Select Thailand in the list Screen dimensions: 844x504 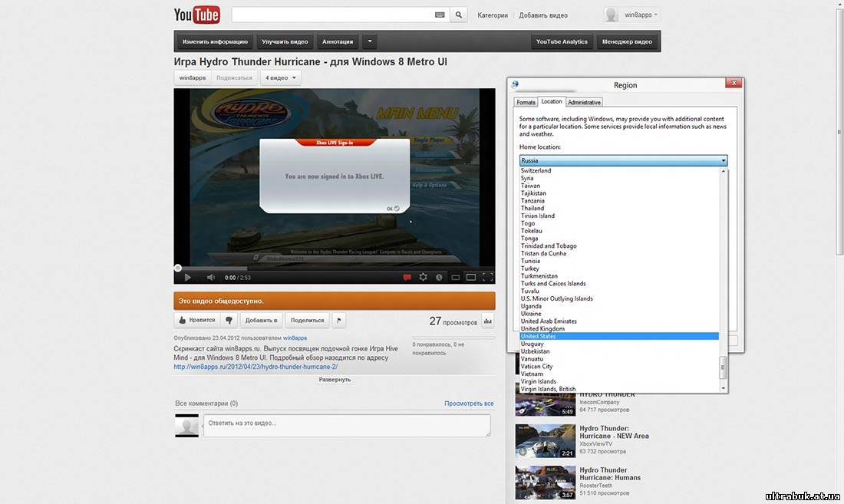pyautogui.click(x=619, y=208)
